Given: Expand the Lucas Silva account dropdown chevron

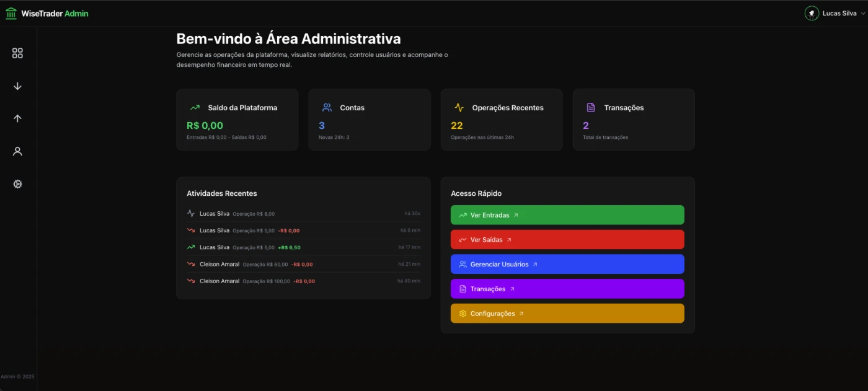Looking at the screenshot, I should 862,14.
